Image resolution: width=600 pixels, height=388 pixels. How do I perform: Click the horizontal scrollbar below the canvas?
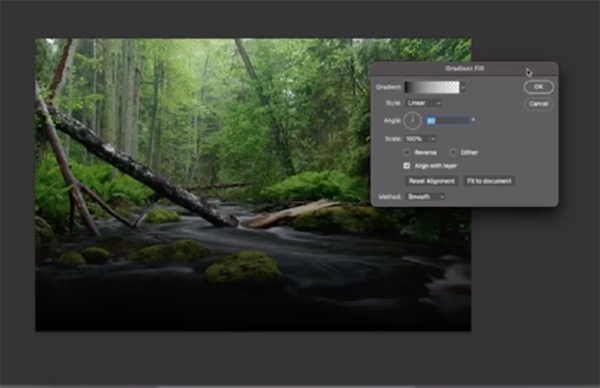[x=287, y=386]
